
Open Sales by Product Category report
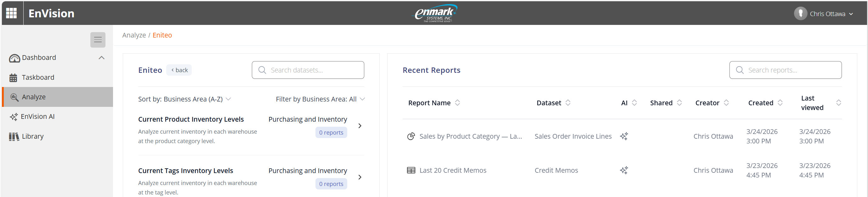[470, 136]
